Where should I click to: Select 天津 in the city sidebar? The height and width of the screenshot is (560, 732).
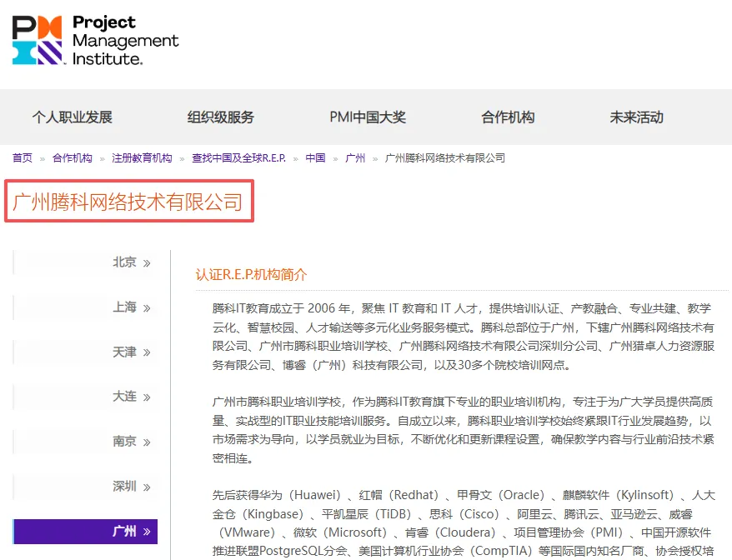85,352
